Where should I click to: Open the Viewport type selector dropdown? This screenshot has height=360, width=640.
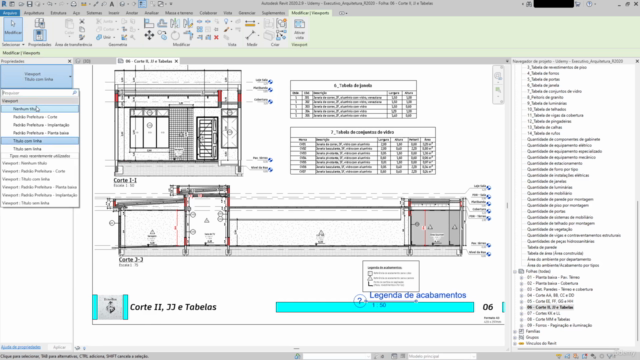pos(37,76)
